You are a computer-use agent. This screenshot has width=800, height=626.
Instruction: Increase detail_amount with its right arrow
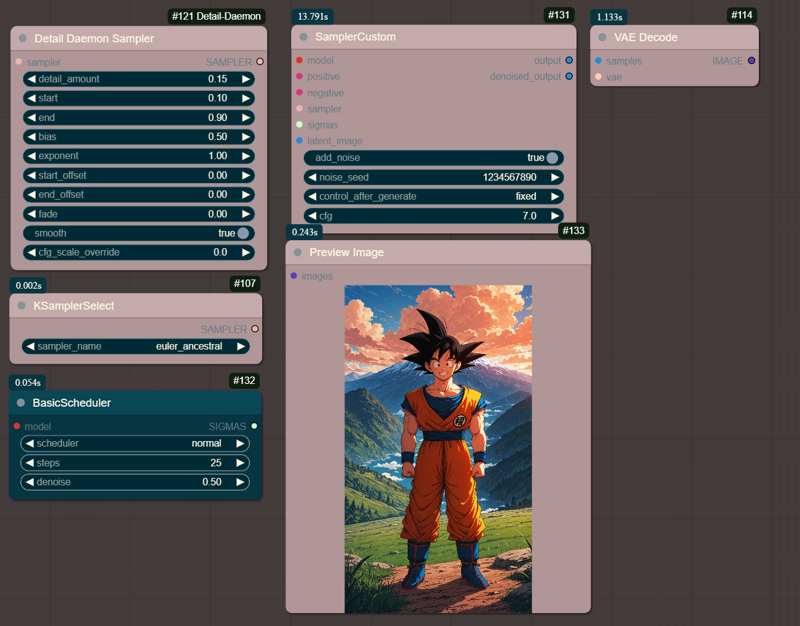point(246,79)
